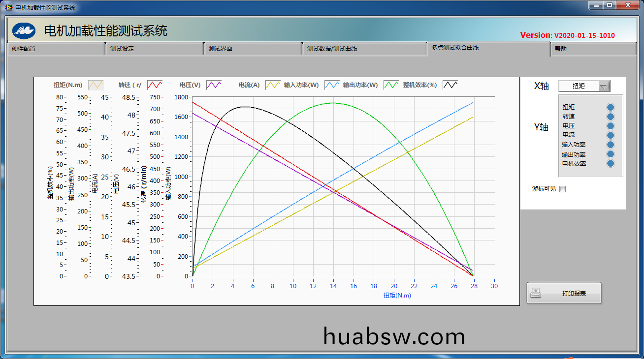The width and height of the screenshot is (644, 359).
Task: Click the red speed legend line icon
Action: pyautogui.click(x=155, y=85)
